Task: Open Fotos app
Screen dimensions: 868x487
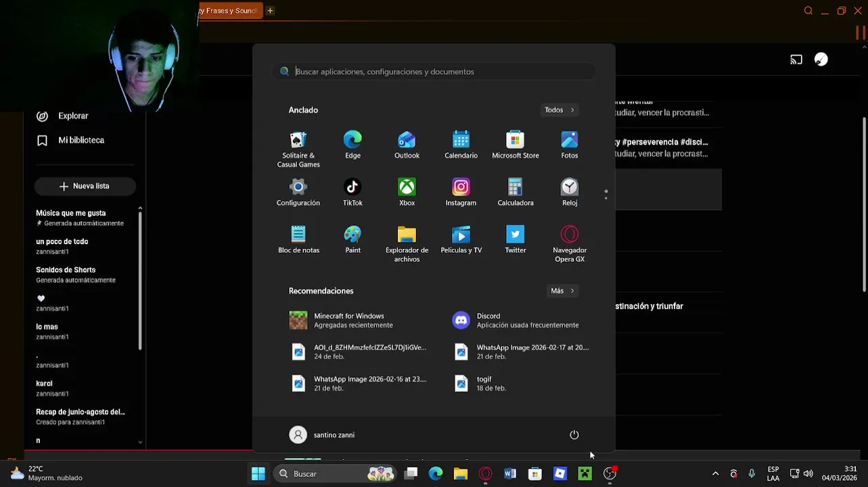Action: [570, 145]
